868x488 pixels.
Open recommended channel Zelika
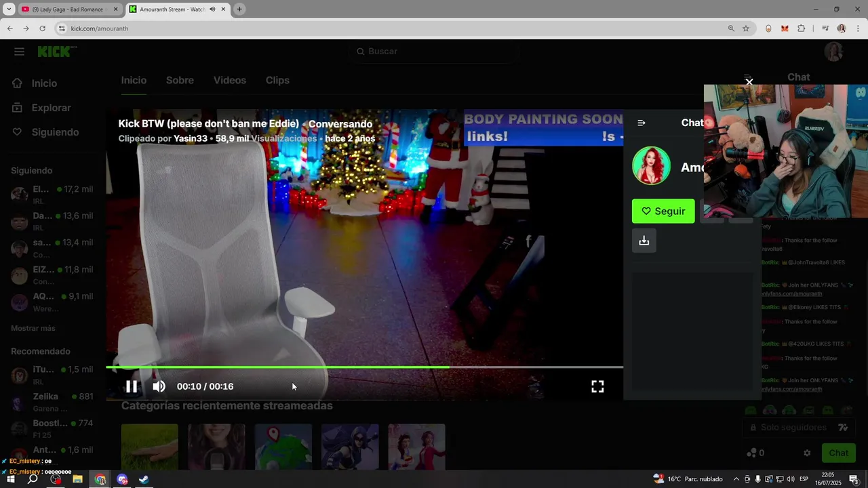[x=52, y=402]
